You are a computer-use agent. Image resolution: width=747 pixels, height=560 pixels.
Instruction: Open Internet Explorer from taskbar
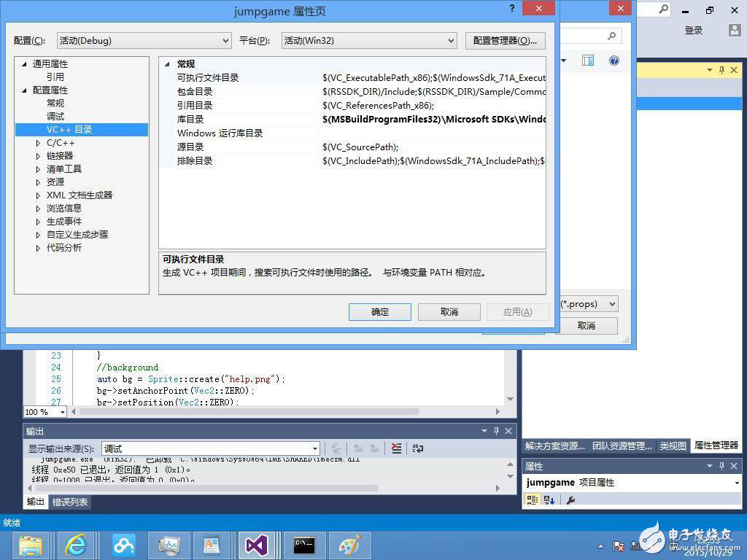coord(76,545)
